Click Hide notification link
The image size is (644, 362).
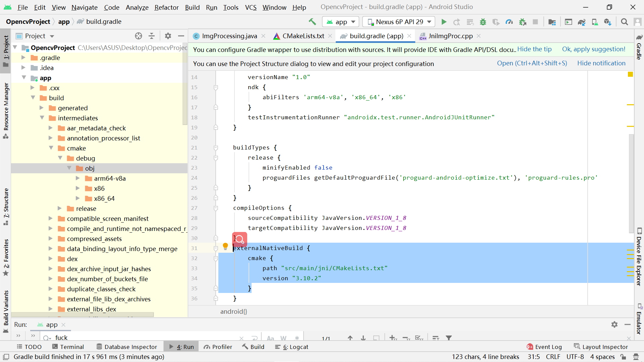point(601,63)
